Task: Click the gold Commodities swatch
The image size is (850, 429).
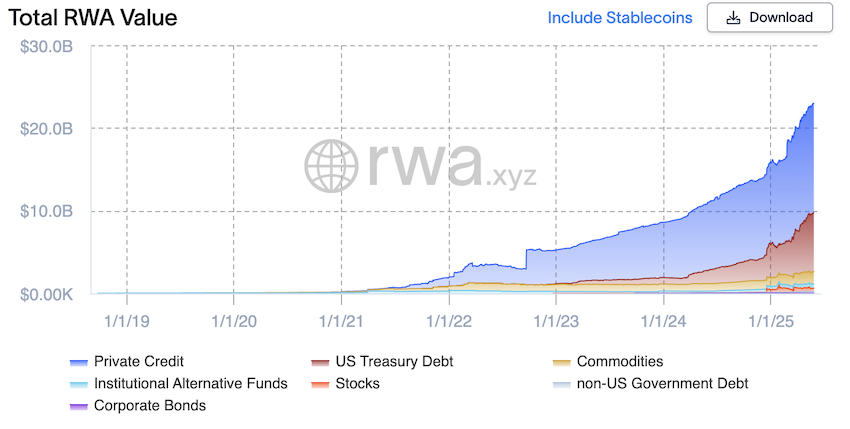Action: tap(562, 362)
